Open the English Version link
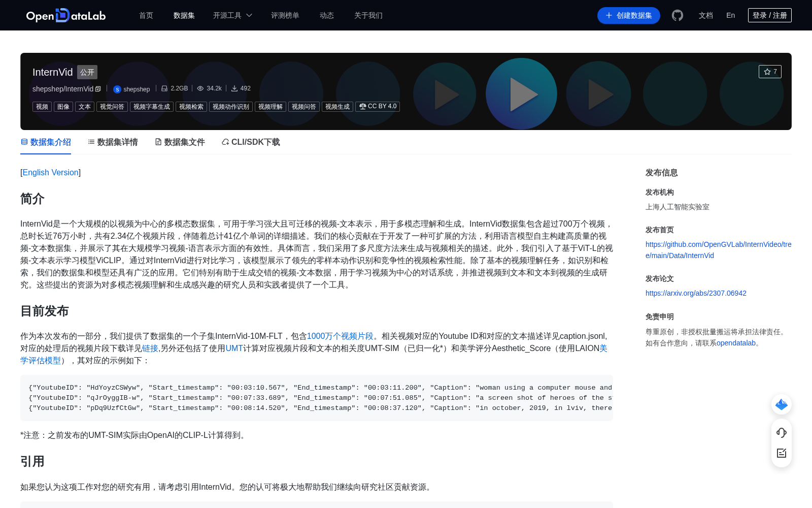 [50, 173]
